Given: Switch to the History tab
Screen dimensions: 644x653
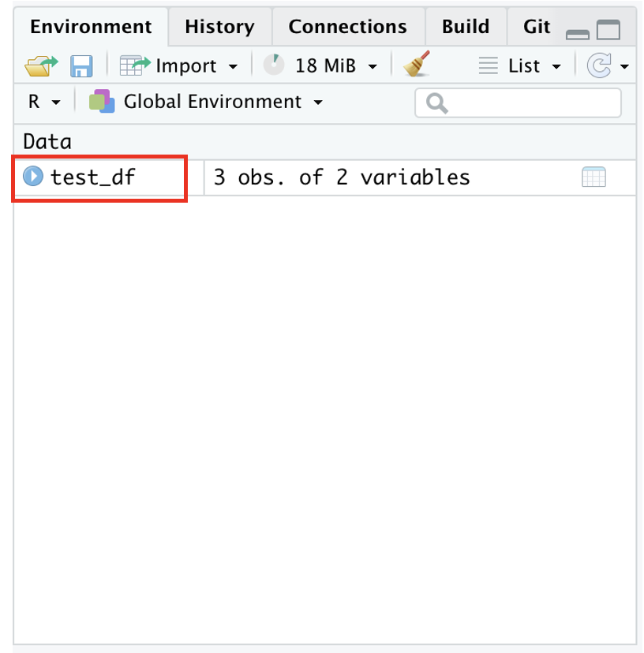Looking at the screenshot, I should [219, 27].
